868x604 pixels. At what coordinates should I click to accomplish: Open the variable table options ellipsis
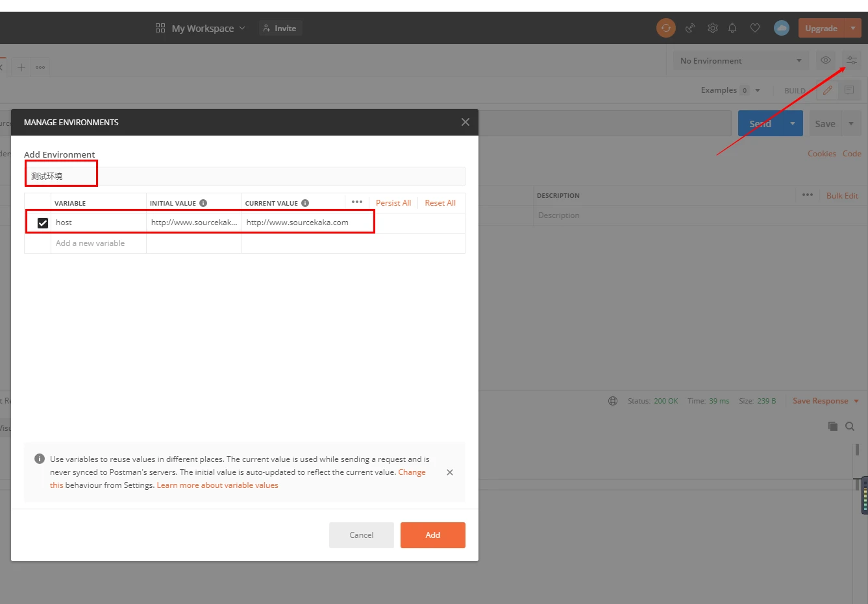point(356,202)
